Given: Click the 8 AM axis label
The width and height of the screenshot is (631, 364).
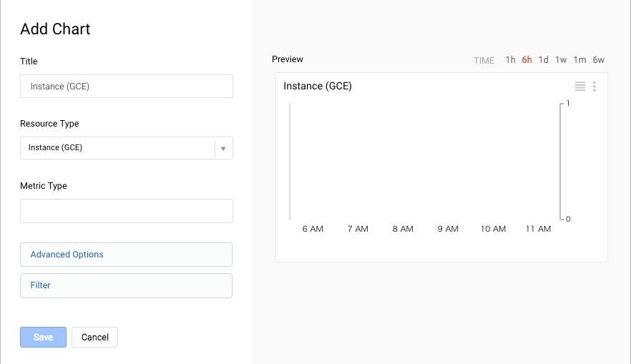Looking at the screenshot, I should (x=403, y=229).
